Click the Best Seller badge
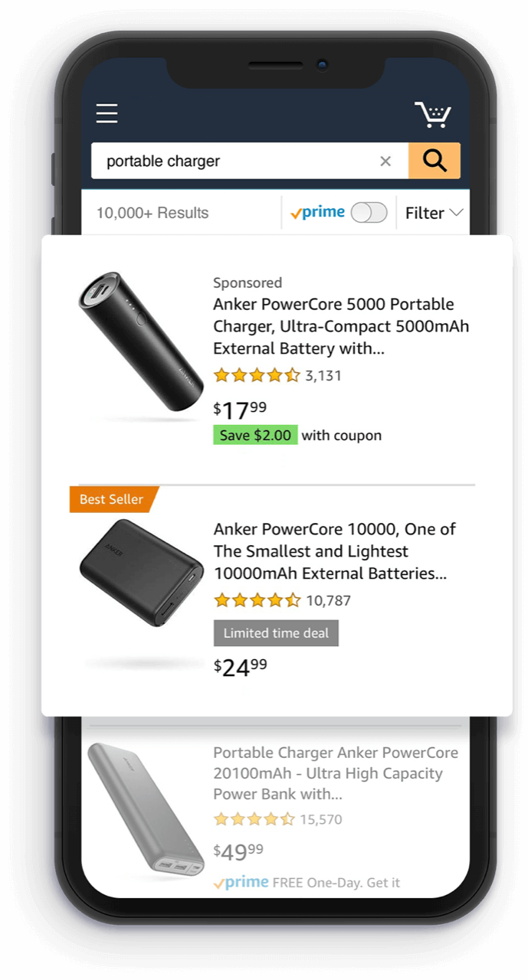This screenshot has width=528, height=980. pos(112,499)
